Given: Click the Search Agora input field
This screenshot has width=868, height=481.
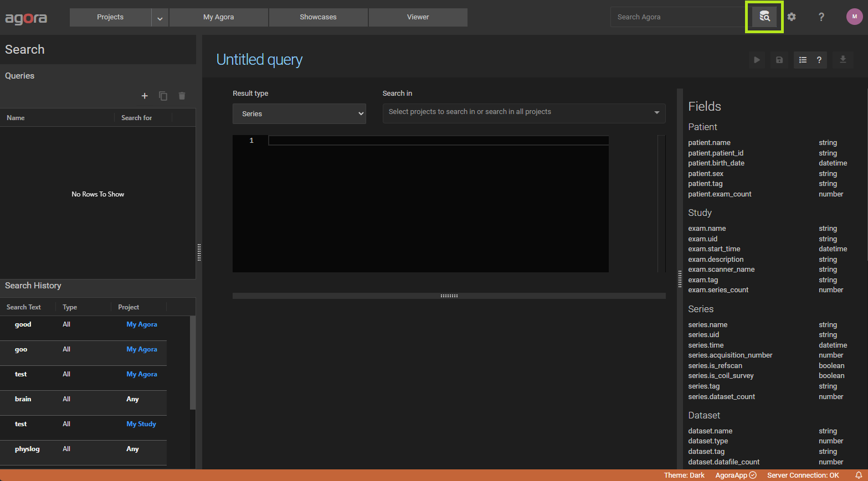Looking at the screenshot, I should [x=677, y=17].
